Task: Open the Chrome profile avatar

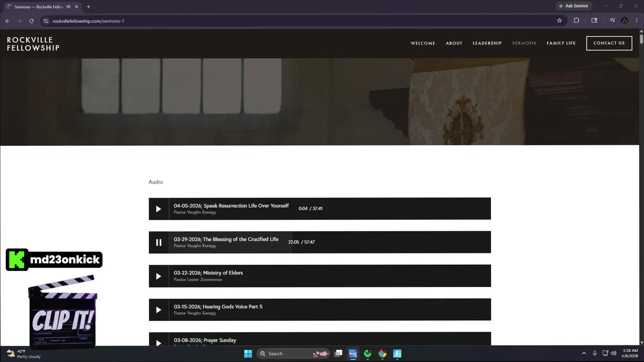Action: point(624,21)
